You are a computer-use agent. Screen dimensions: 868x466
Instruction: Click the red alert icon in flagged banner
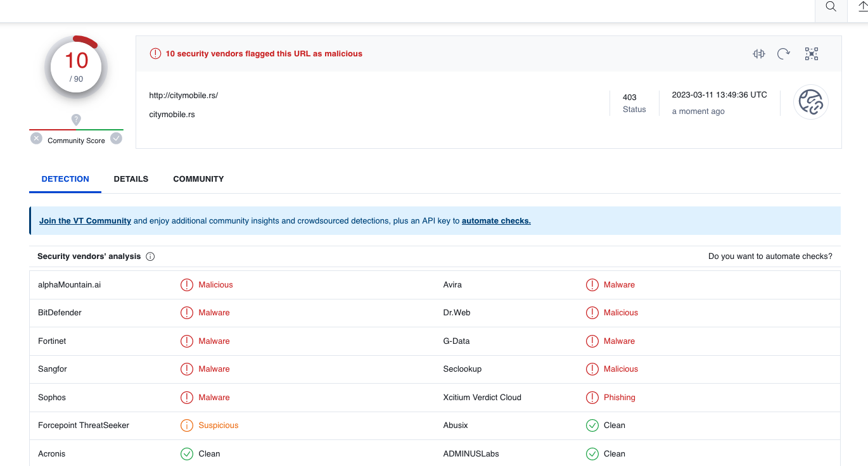(155, 54)
